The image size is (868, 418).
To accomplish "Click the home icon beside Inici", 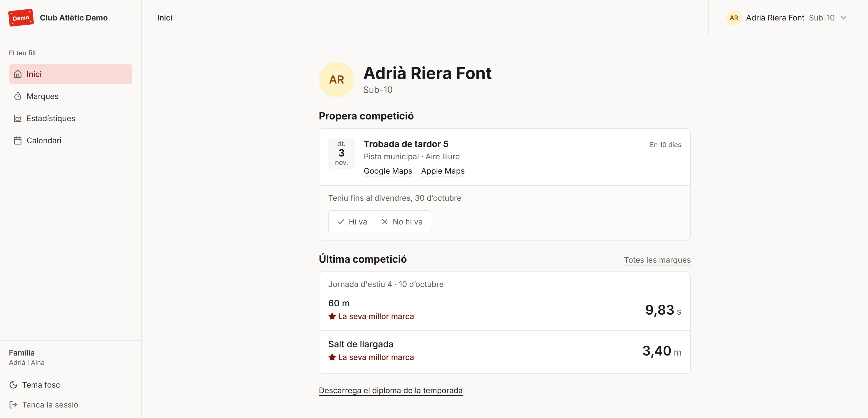I will pyautogui.click(x=18, y=74).
